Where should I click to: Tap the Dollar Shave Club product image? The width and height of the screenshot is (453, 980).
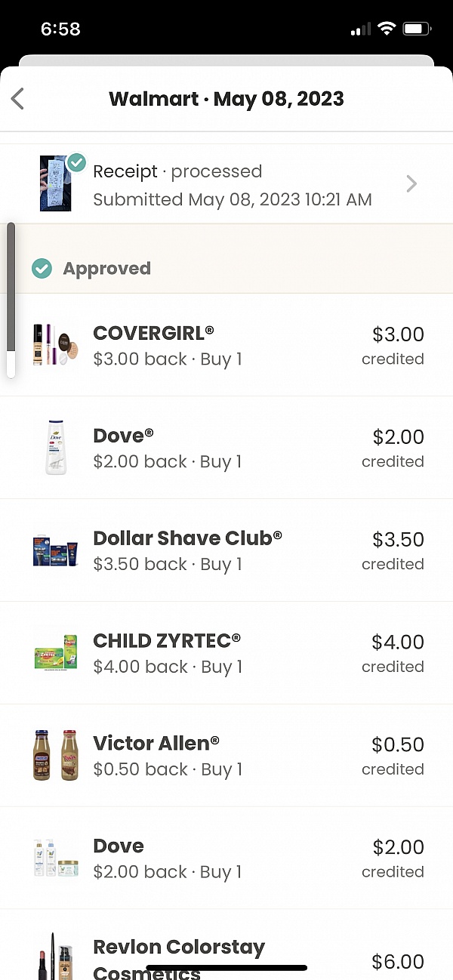point(55,550)
